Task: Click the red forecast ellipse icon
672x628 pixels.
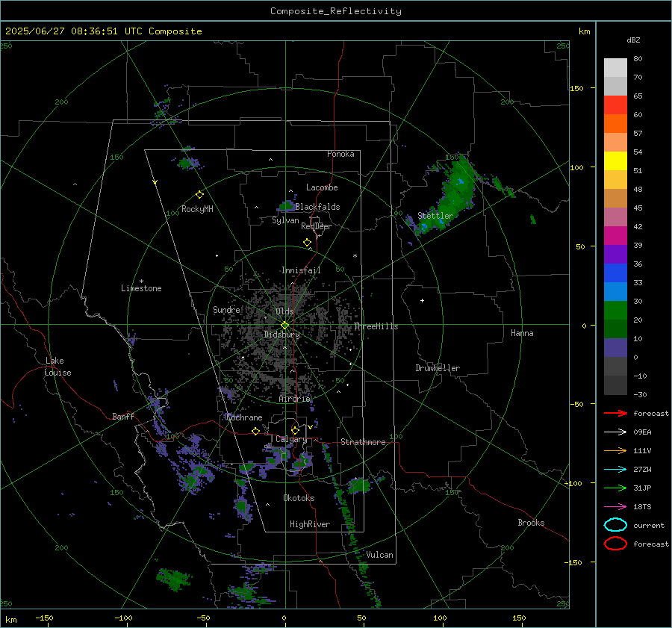Action: click(x=615, y=544)
